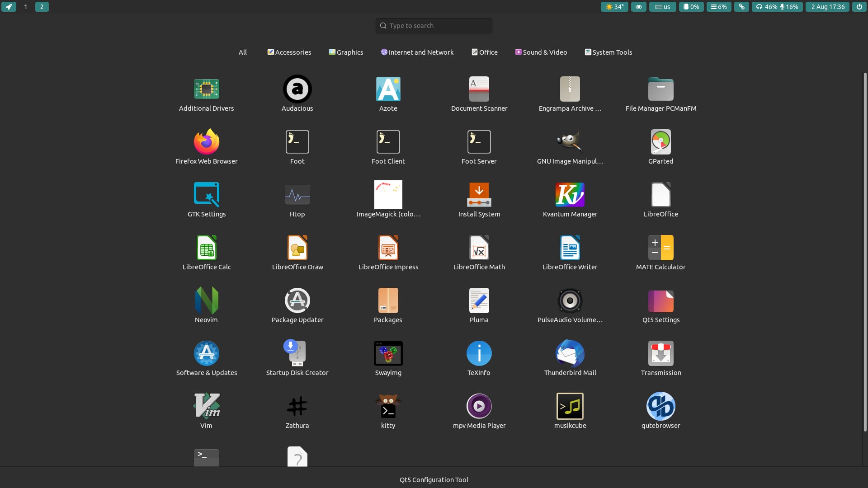
Task: Launch Thunderbird Mail
Action: 570,358
